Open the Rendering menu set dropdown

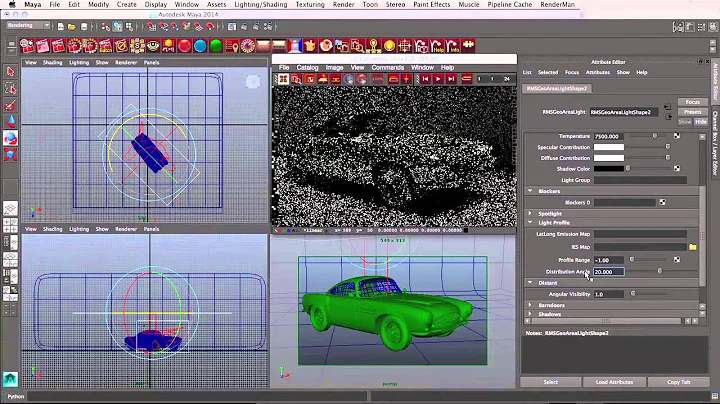point(28,25)
